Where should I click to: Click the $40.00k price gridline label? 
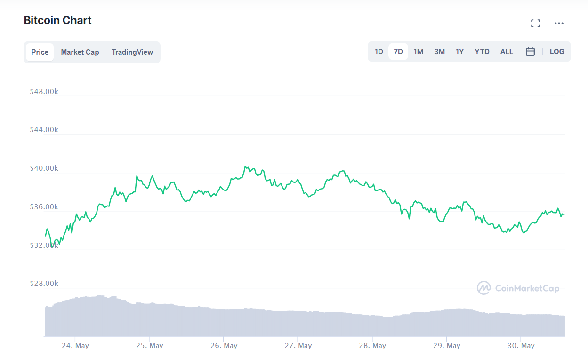click(x=44, y=168)
